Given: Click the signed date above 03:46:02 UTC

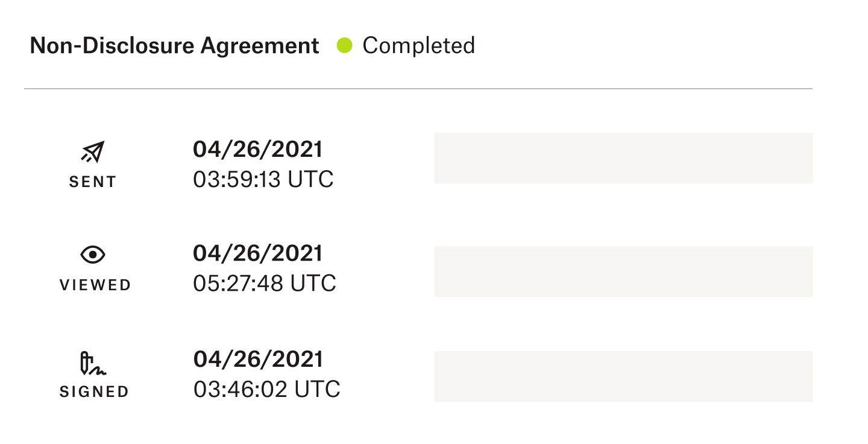Looking at the screenshot, I should (258, 360).
